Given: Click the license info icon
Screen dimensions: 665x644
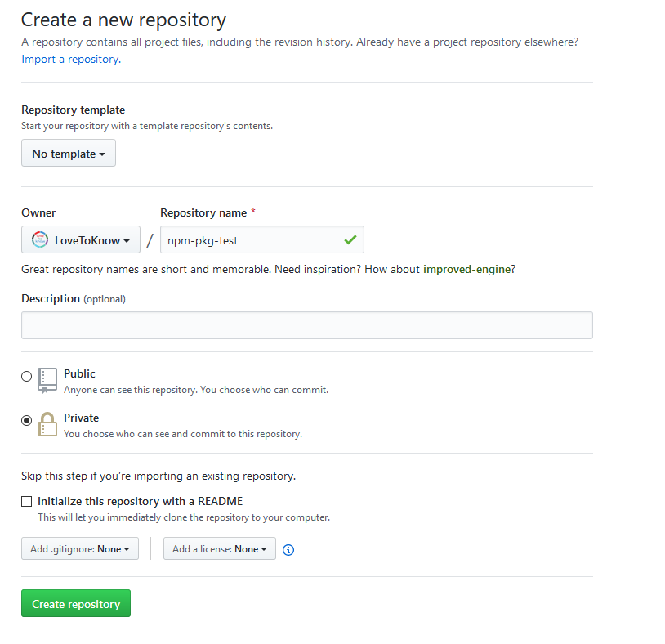Looking at the screenshot, I should tap(288, 550).
